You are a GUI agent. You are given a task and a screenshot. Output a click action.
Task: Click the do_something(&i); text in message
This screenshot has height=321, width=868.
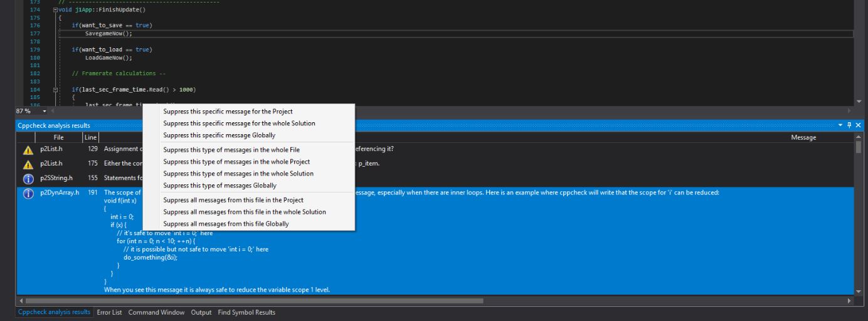click(150, 257)
